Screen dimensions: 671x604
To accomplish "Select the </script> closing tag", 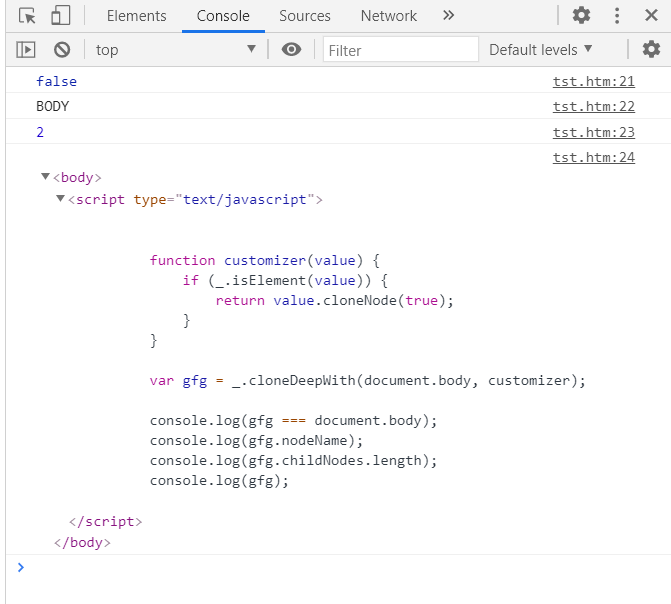I will 105,521.
